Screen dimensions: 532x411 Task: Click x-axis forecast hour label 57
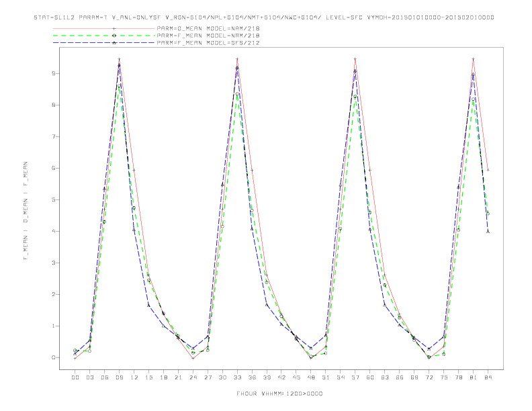point(355,377)
